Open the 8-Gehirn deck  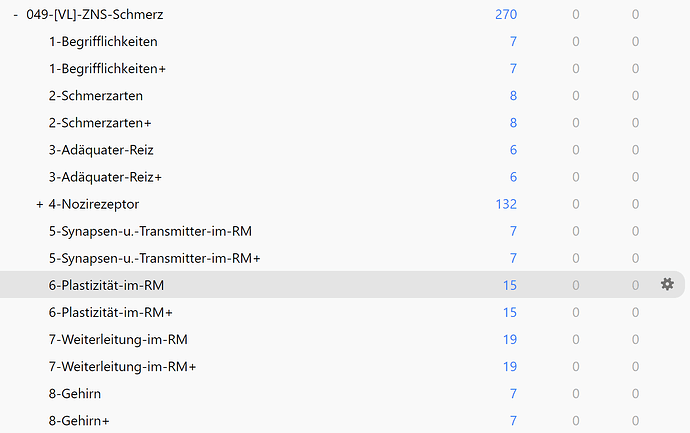[x=74, y=393]
